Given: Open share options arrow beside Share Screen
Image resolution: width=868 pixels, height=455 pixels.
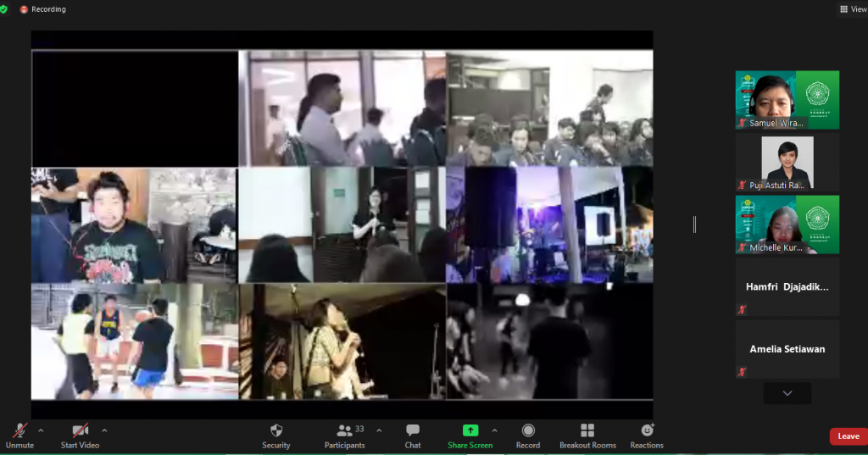Looking at the screenshot, I should tap(494, 430).
